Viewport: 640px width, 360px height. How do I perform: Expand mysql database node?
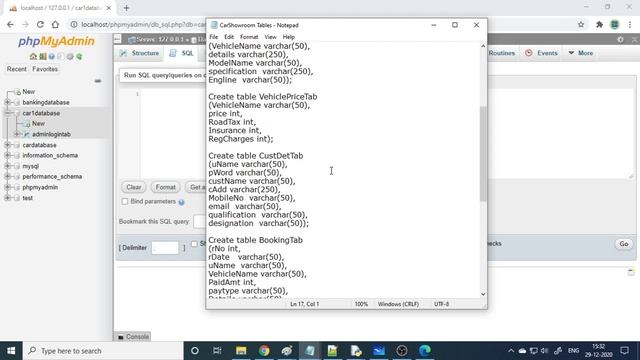[x=7, y=166]
